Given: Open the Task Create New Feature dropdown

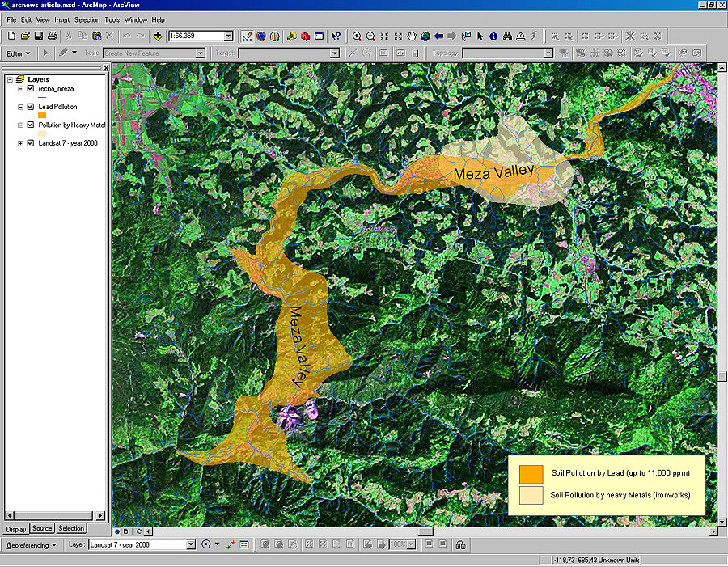Looking at the screenshot, I should point(200,53).
